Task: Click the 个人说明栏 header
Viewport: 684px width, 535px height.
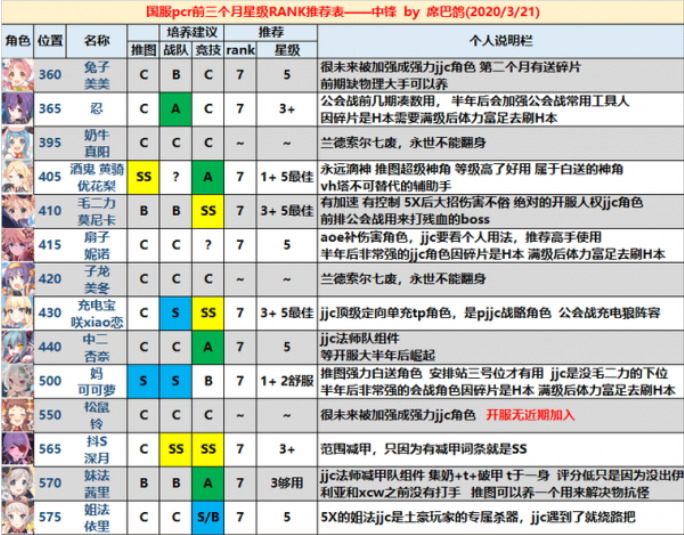Action: click(x=501, y=41)
